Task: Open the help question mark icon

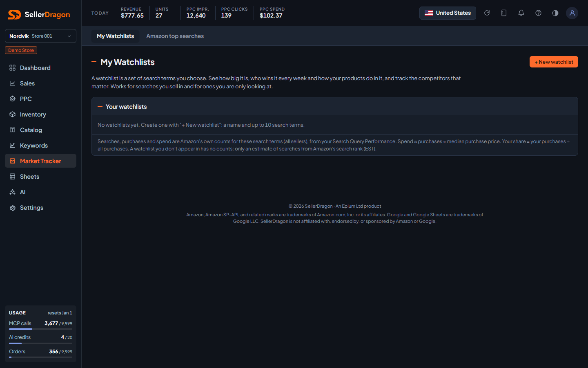Action: point(538,13)
